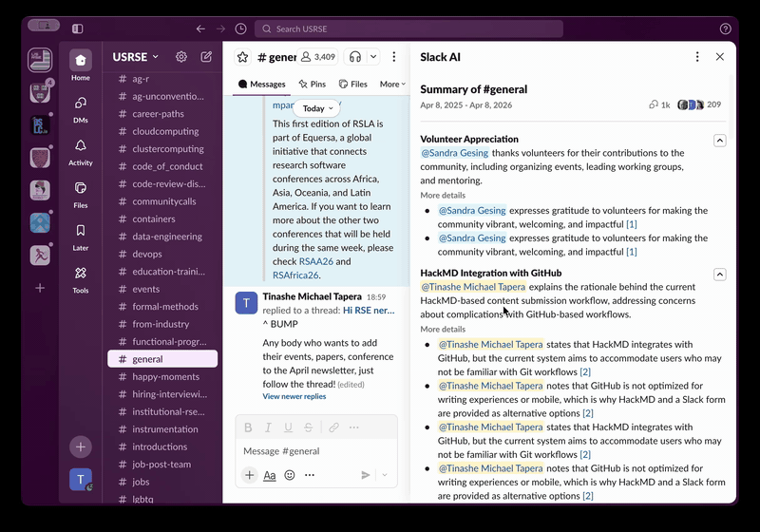Open the #containers channel
This screenshot has height=532, width=760.
pos(162,219)
